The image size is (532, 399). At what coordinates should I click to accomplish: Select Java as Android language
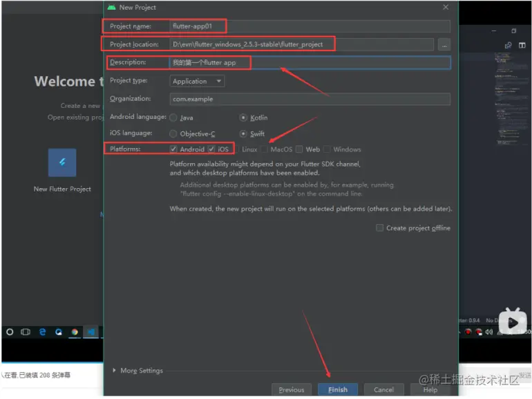(173, 118)
